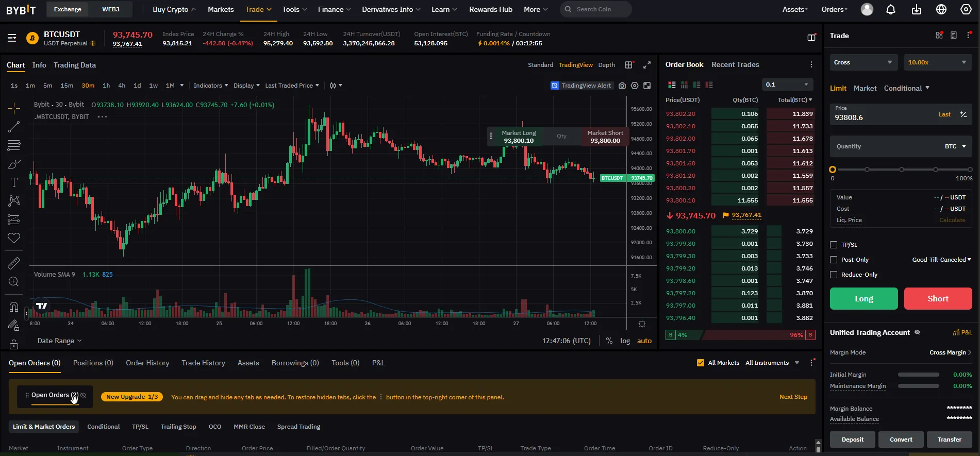Viewport: 980px width, 456px height.
Task: Uncheck the All Markets checkbox
Action: (x=701, y=363)
